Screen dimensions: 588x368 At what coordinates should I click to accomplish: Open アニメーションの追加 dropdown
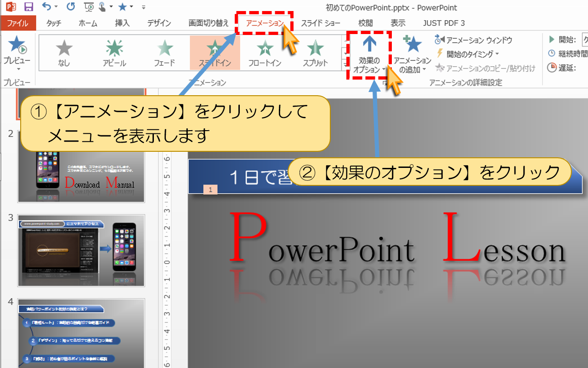[x=412, y=55]
